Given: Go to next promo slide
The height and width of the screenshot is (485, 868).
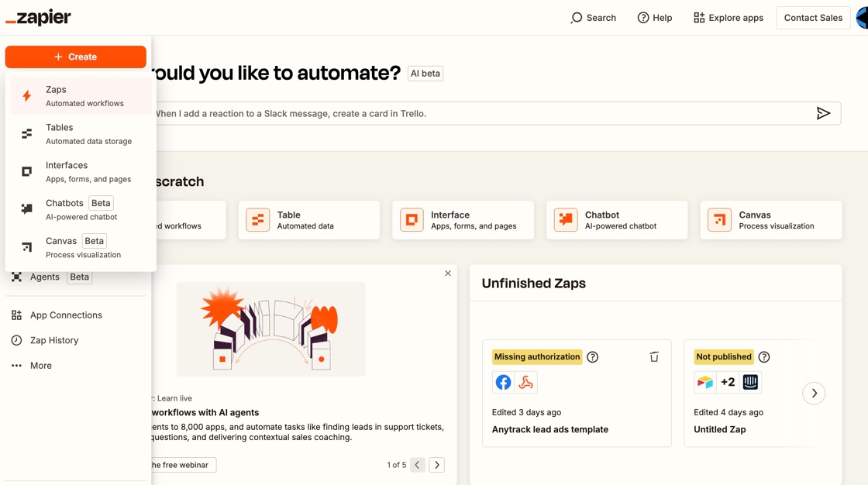Looking at the screenshot, I should (x=437, y=465).
